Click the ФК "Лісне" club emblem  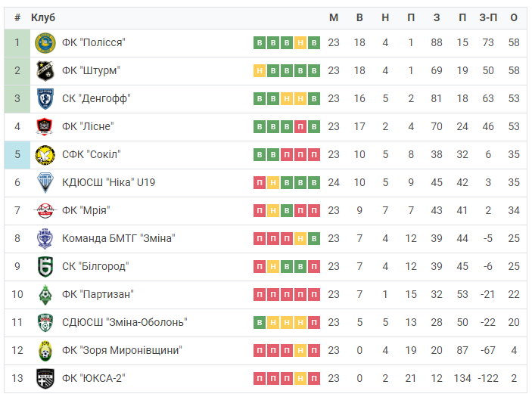coord(45,127)
